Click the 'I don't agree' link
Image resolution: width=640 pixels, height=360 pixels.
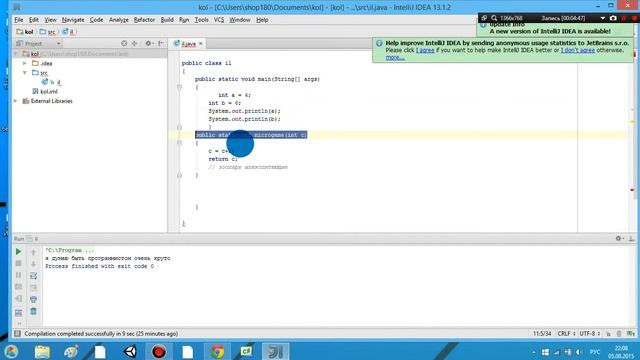578,50
